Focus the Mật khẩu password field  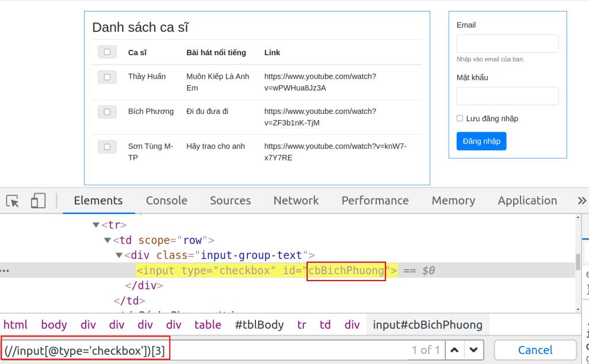507,96
